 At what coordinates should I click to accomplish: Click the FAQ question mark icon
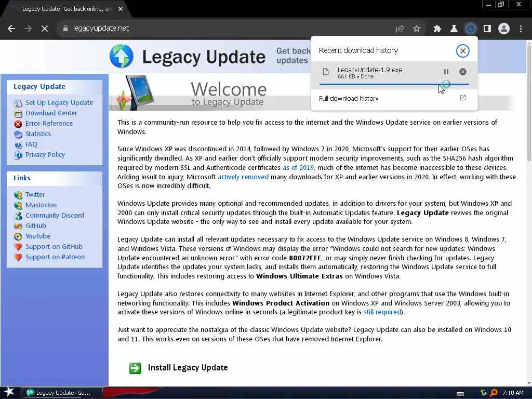tap(18, 145)
